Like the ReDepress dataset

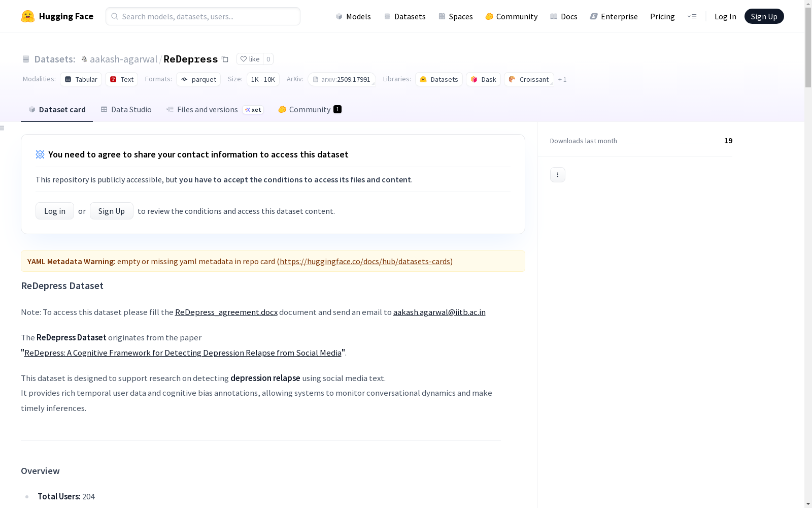tap(250, 59)
